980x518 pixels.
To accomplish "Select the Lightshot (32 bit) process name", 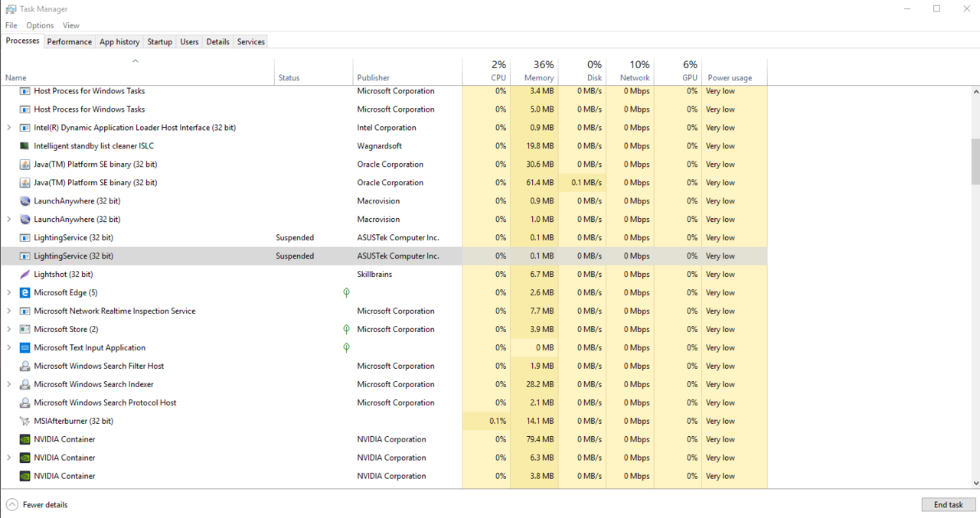I will (64, 275).
